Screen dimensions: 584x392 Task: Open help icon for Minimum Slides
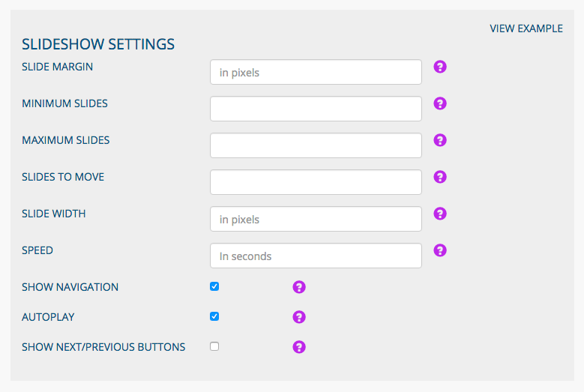(x=440, y=103)
